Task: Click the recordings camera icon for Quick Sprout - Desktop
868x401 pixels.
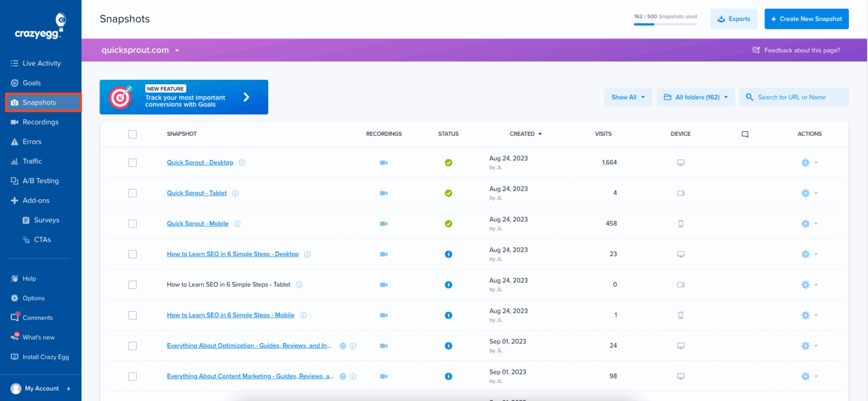Action: (384, 162)
